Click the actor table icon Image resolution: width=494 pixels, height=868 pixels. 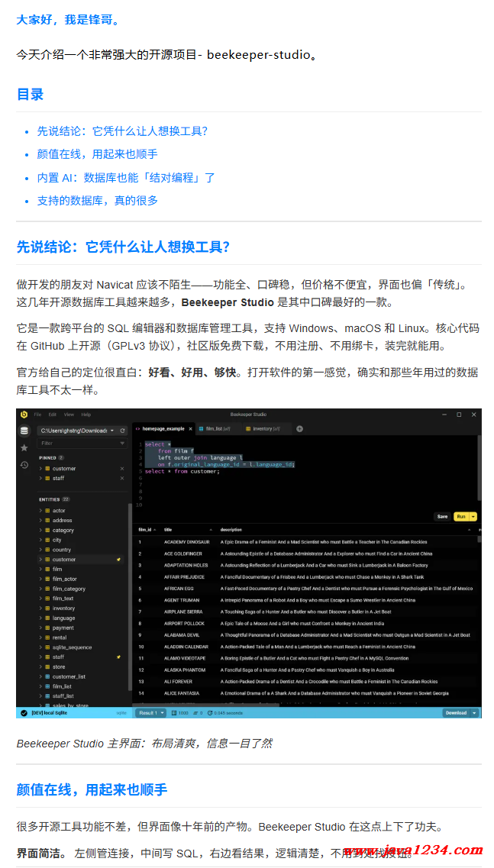(47, 511)
